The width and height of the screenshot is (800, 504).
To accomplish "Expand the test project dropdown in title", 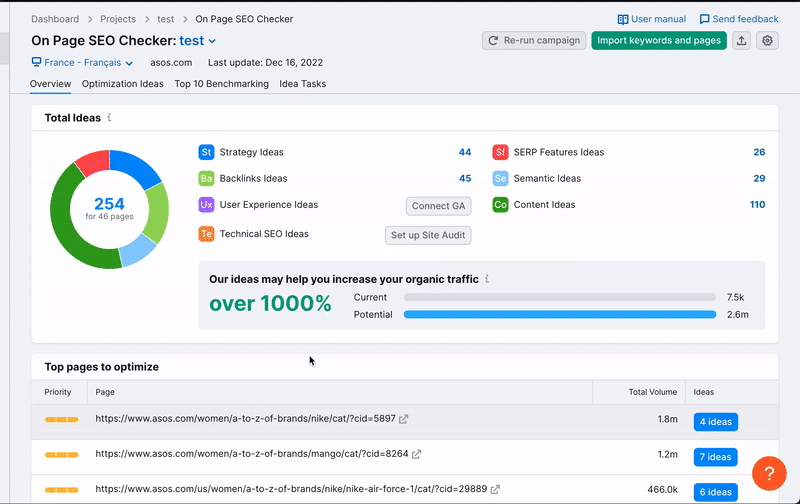I will 212,42.
